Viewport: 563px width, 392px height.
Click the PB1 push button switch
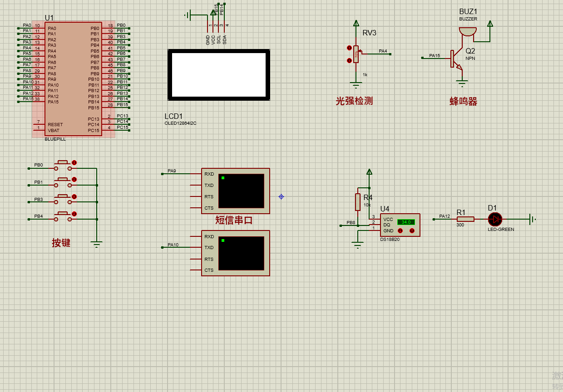coord(63,183)
